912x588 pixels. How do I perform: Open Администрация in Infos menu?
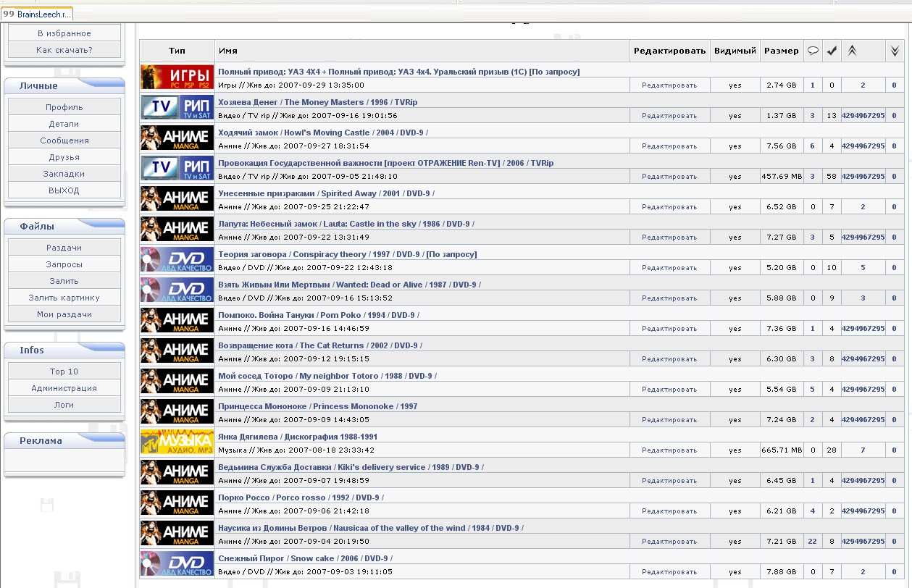[64, 388]
